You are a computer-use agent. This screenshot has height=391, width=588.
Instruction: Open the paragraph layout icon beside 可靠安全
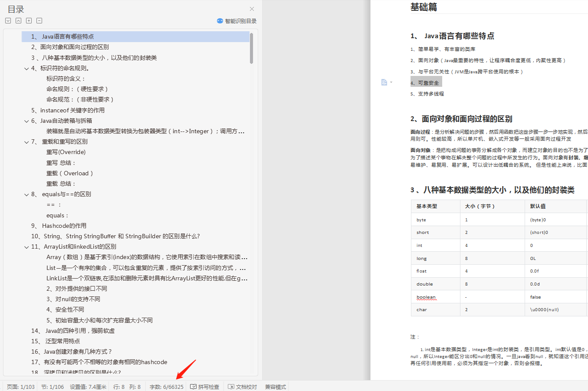coord(384,82)
